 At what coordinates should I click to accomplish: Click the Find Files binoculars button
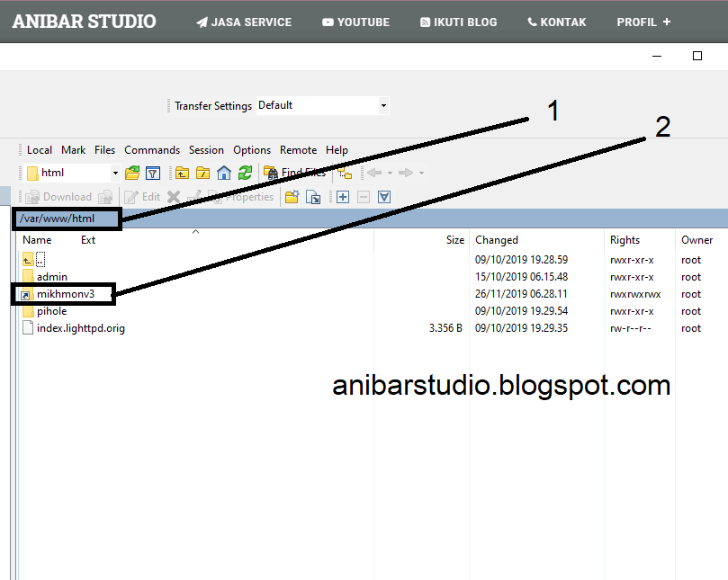point(295,173)
